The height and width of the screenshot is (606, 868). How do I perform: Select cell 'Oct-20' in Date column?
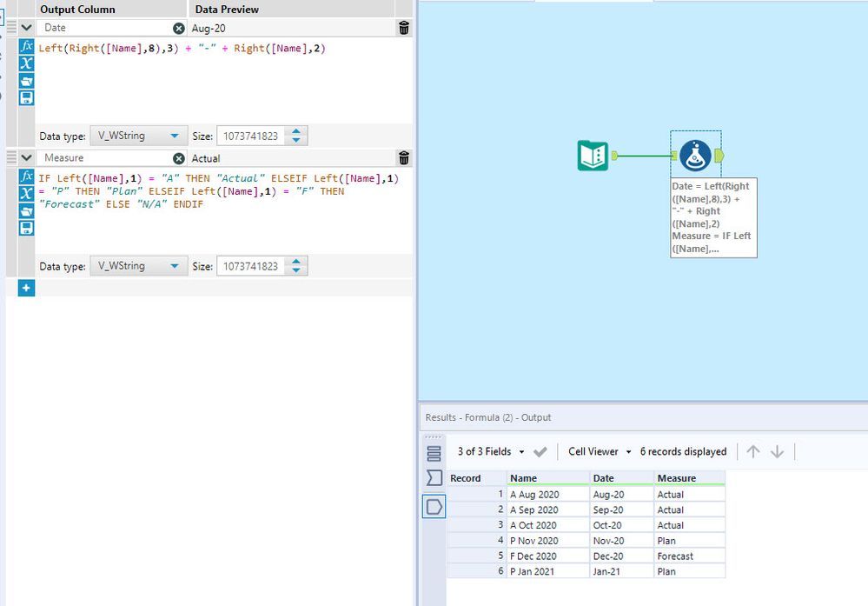(x=621, y=525)
